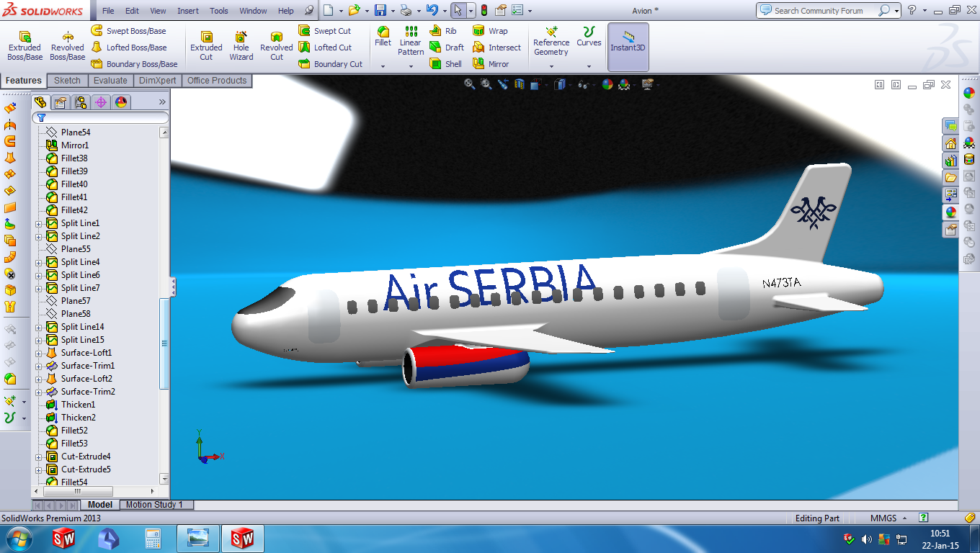Click the Boundary Cut button
The width and height of the screenshot is (980, 553).
330,64
